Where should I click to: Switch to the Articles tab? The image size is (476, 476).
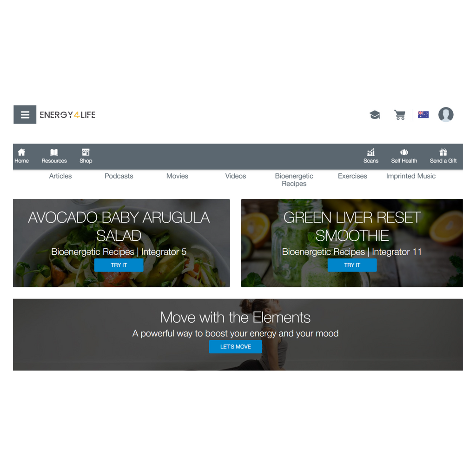60,176
